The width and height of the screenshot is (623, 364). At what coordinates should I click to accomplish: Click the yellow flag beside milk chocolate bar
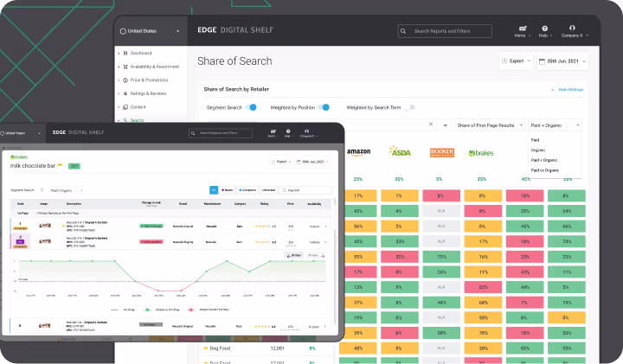coord(60,165)
